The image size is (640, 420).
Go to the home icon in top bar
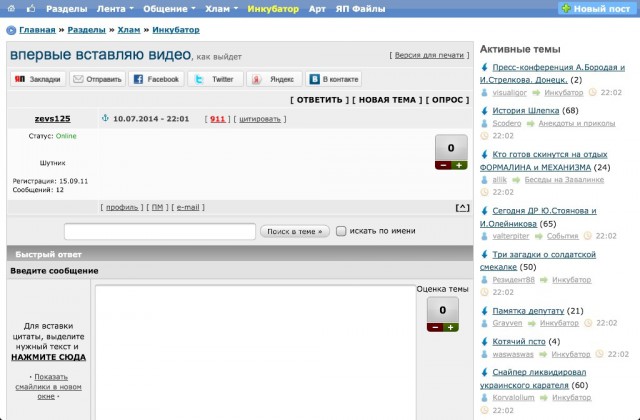click(11, 8)
